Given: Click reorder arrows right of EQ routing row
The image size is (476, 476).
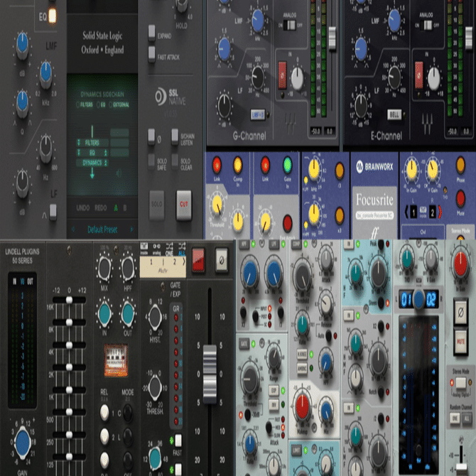Looking at the screenshot, I should click(106, 153).
